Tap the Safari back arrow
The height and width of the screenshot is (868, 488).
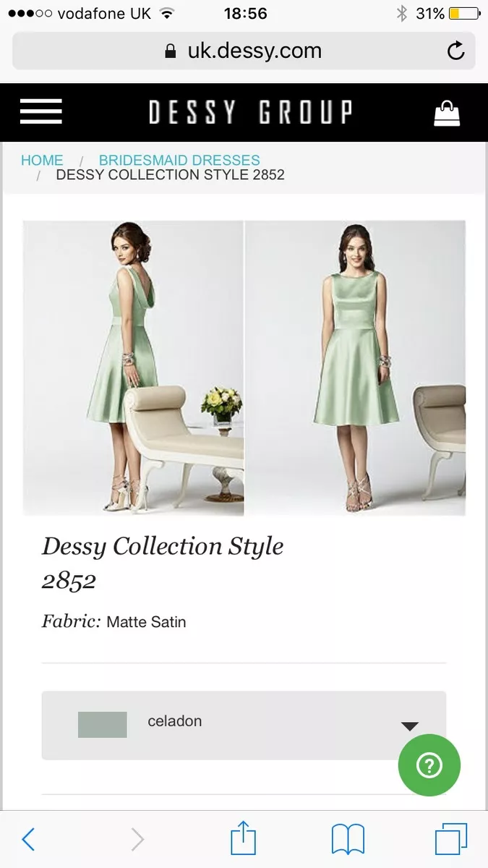(x=28, y=839)
